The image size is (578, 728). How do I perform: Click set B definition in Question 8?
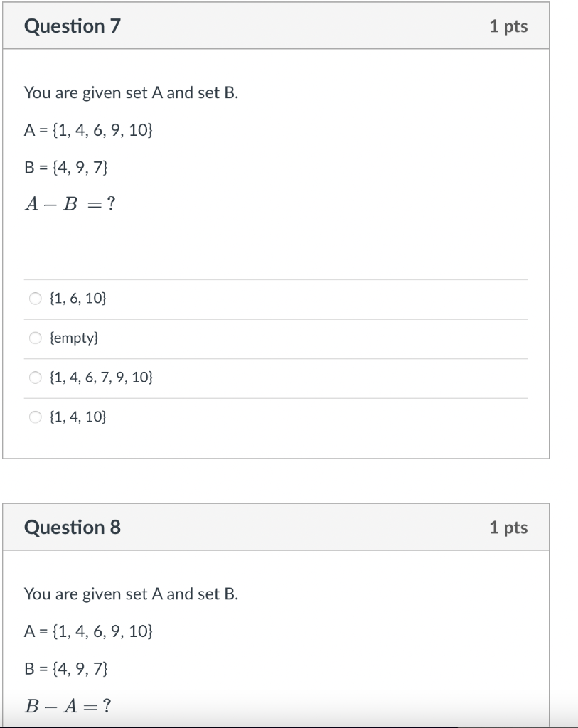pyautogui.click(x=66, y=668)
